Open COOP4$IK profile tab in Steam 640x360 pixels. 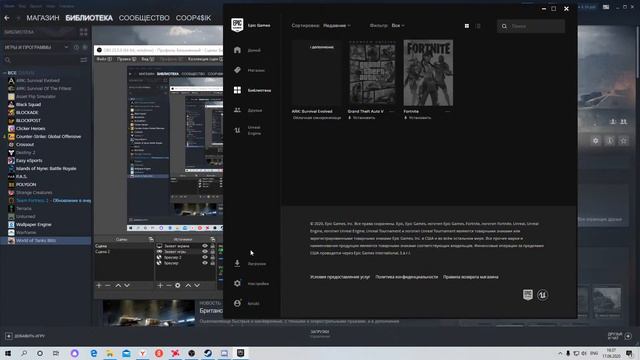tap(193, 18)
